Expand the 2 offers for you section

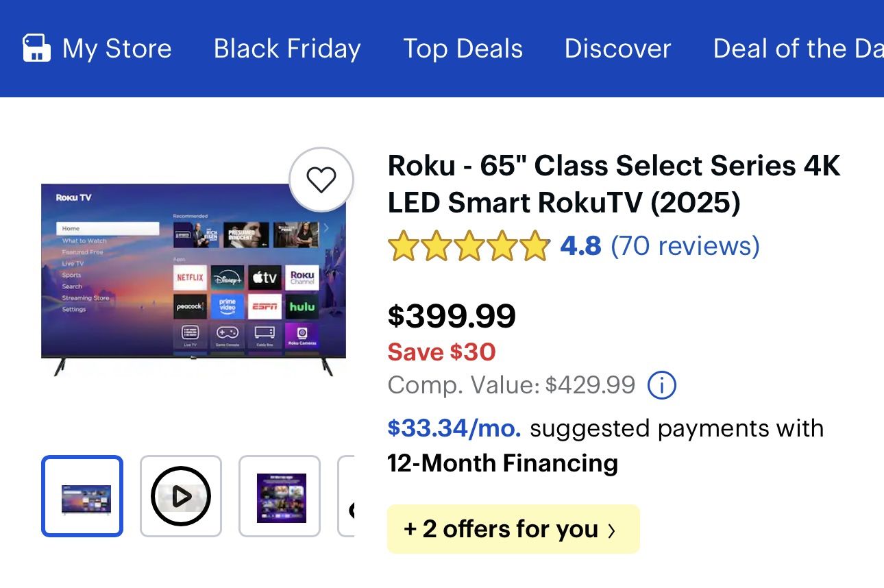[x=513, y=528]
